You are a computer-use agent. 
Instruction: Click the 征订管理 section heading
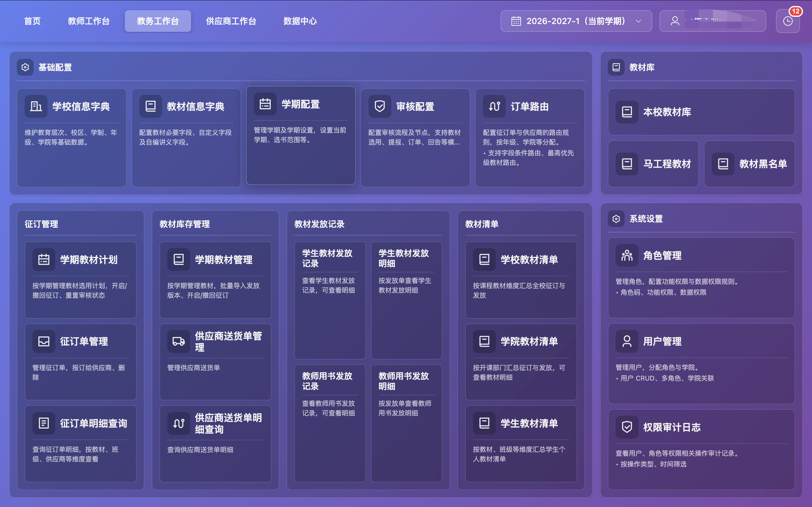pyautogui.click(x=41, y=224)
